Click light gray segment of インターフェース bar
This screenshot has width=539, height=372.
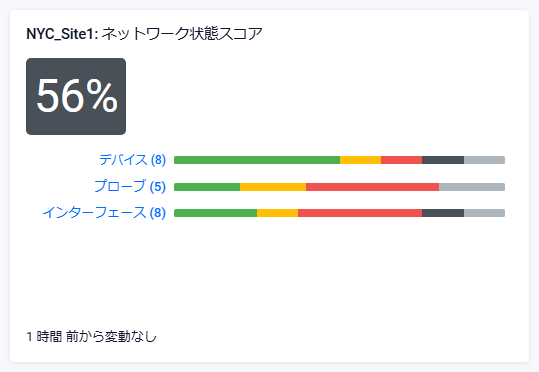pos(484,213)
